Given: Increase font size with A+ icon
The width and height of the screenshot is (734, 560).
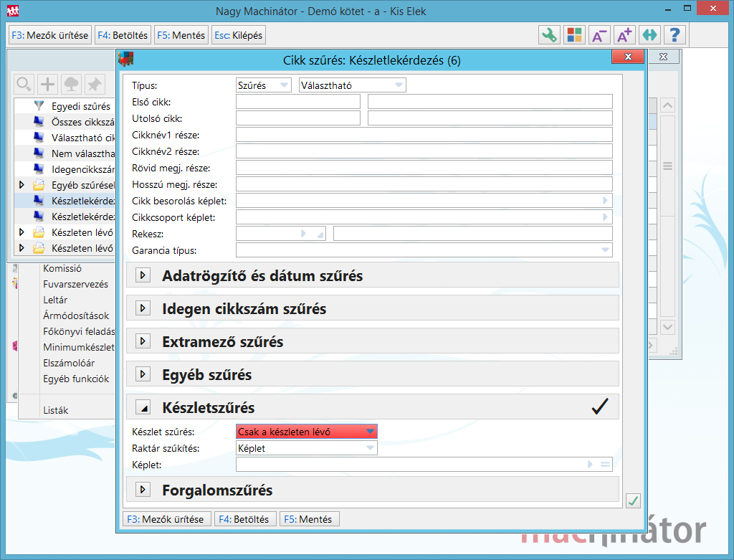Looking at the screenshot, I should point(624,35).
